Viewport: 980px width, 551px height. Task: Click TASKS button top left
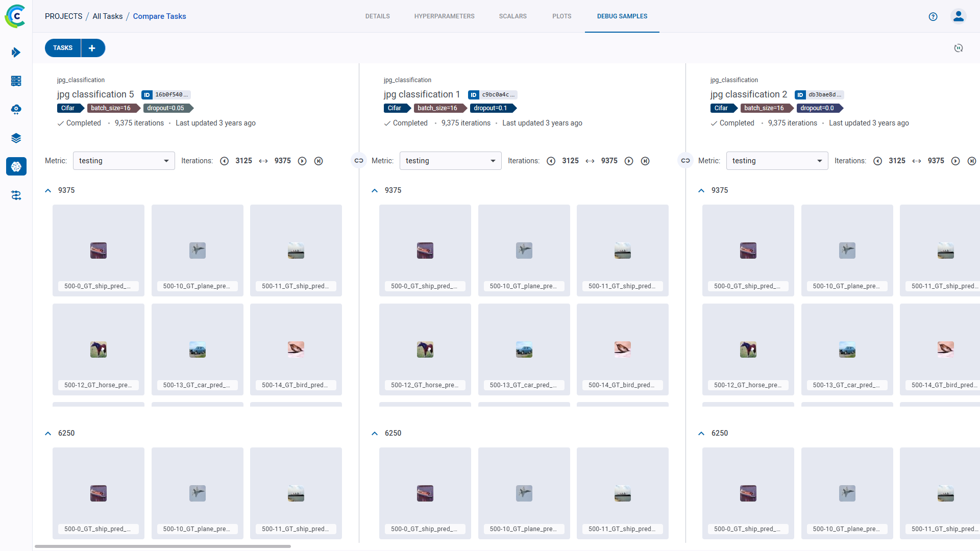(x=63, y=48)
